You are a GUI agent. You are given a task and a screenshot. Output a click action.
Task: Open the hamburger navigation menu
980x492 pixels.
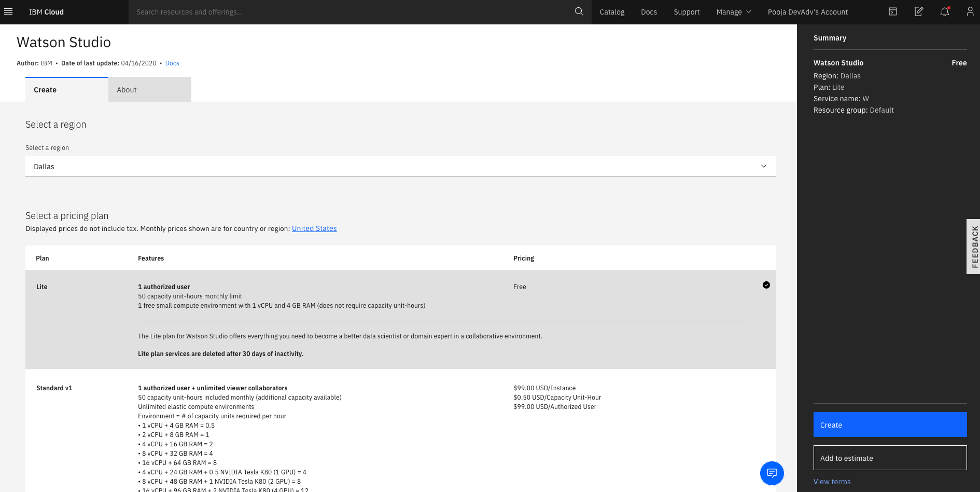click(x=8, y=11)
